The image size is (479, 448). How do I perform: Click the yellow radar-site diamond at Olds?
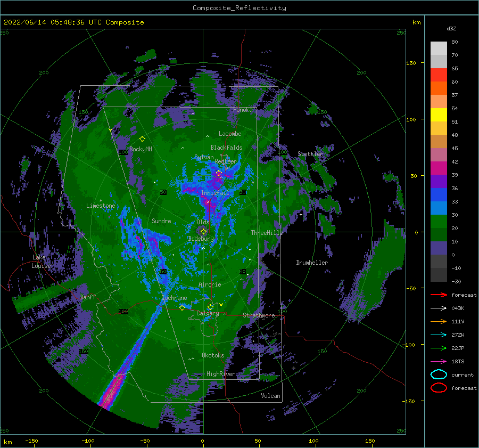pos(203,232)
